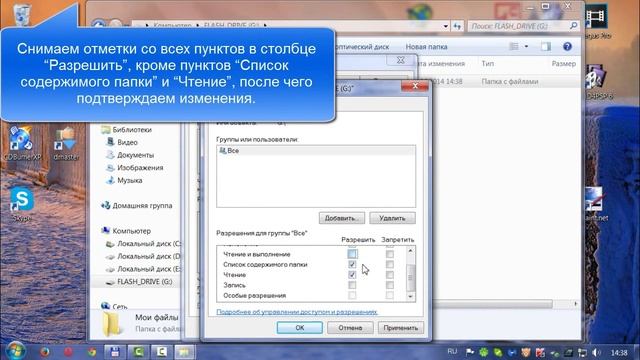Switch to the first green C taskbar app

tap(138, 351)
